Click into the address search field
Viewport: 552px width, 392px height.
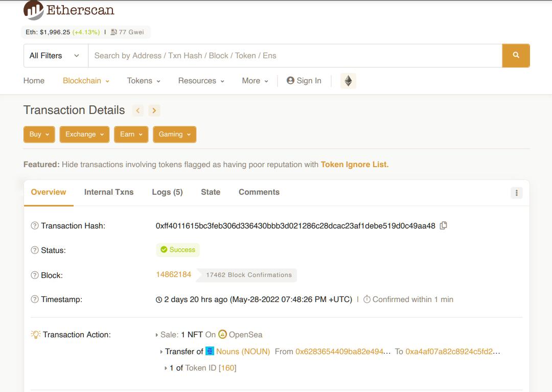[x=294, y=56]
